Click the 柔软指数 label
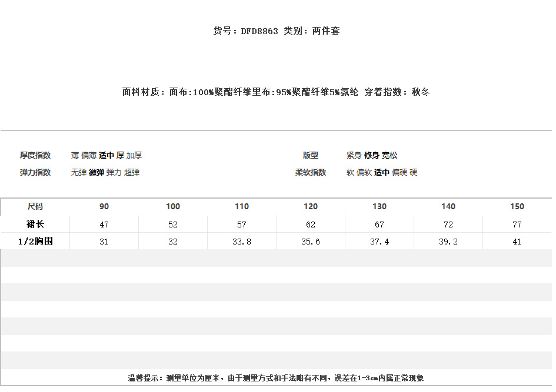 point(311,172)
